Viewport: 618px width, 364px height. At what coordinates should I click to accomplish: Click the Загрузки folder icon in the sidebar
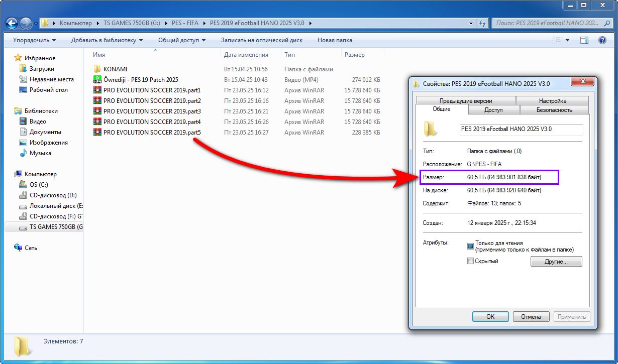pyautogui.click(x=23, y=69)
